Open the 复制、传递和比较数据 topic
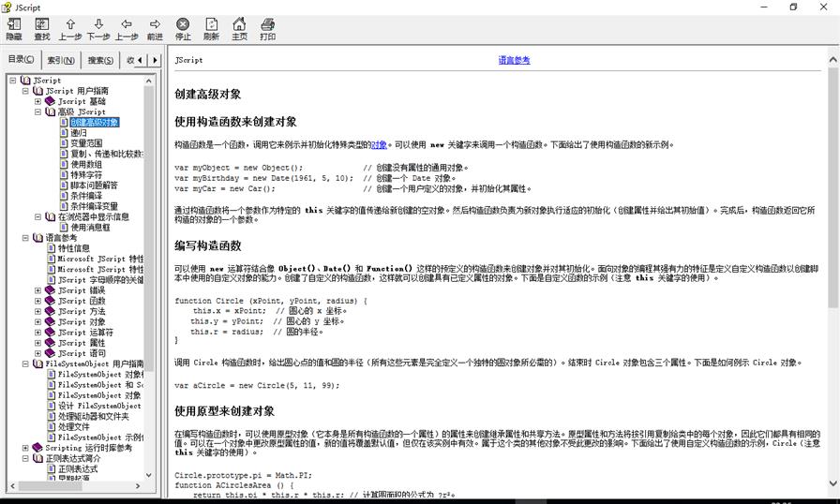Screen dimensions: 840x504 click(x=107, y=154)
